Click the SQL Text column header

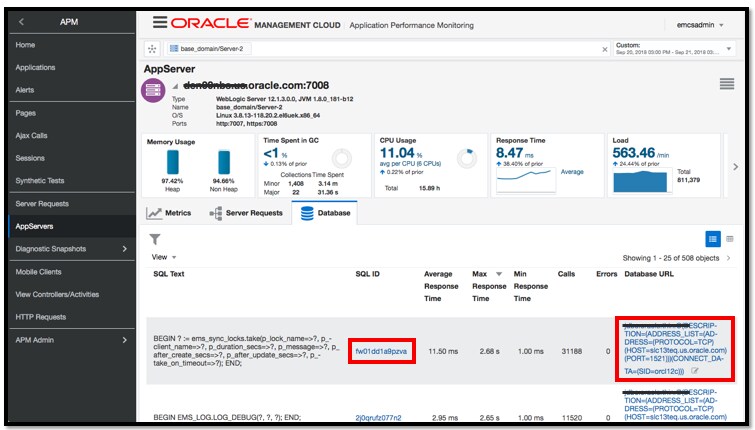[169, 274]
